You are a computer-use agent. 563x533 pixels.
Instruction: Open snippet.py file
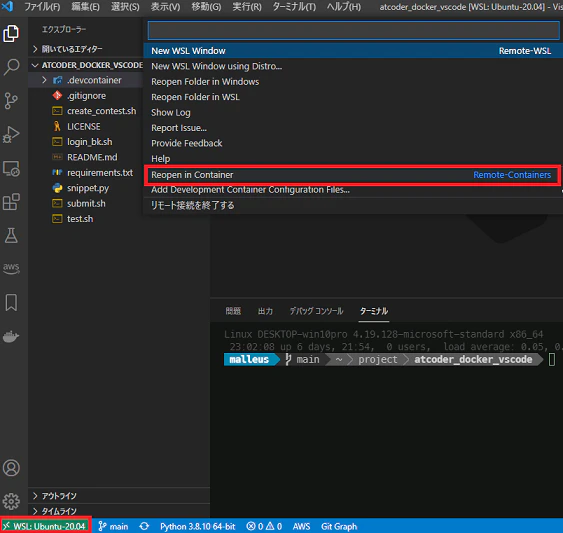[x=86, y=188]
